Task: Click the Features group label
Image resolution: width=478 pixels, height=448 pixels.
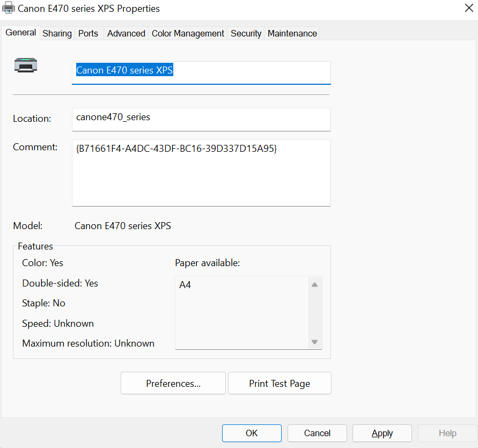Action: pyautogui.click(x=35, y=246)
